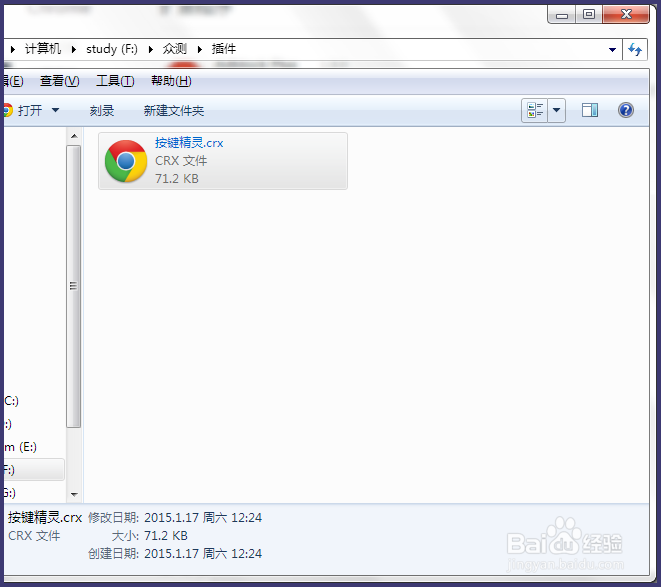
Task: Click the modified date 2015.1.17 value
Action: tap(203, 517)
